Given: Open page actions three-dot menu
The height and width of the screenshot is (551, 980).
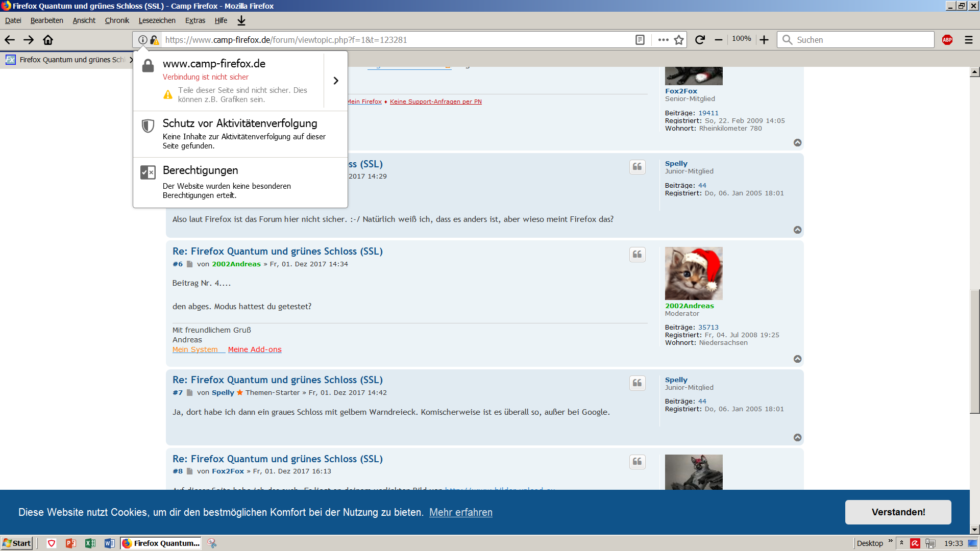Looking at the screenshot, I should coord(663,40).
